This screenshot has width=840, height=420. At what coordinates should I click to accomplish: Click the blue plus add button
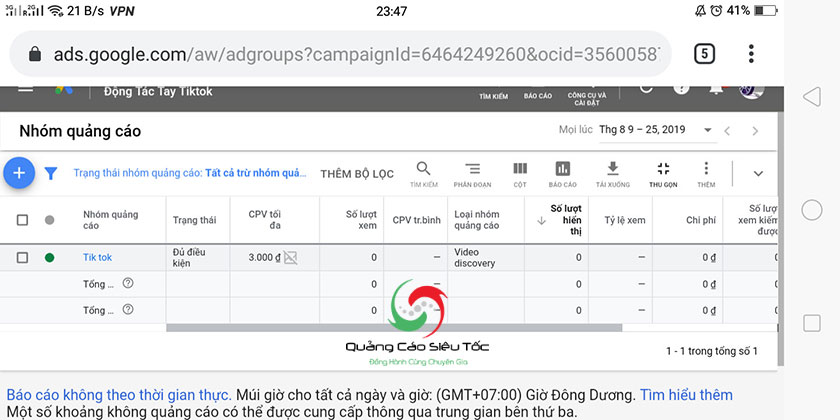click(x=19, y=173)
